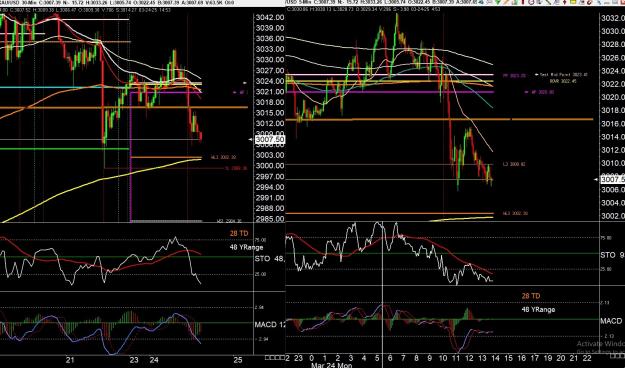
Task: Click the 3000.00 label on the left price axis
Action: tap(269, 166)
